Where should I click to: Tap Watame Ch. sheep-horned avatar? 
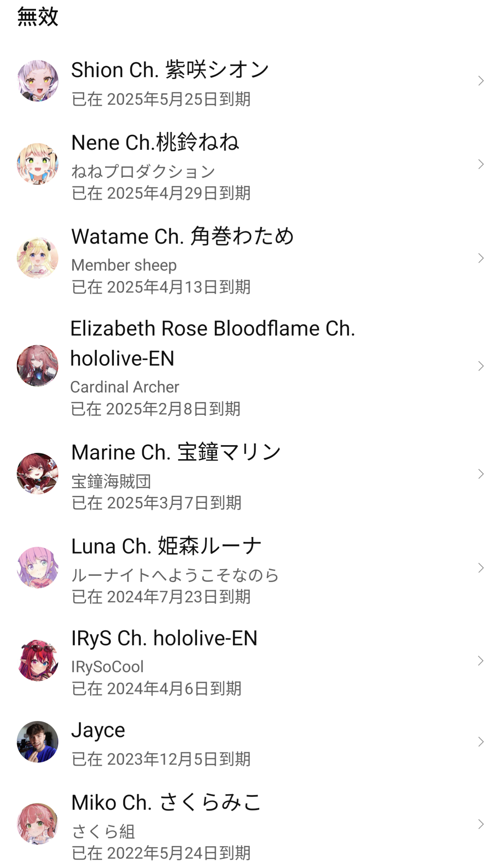tap(37, 258)
